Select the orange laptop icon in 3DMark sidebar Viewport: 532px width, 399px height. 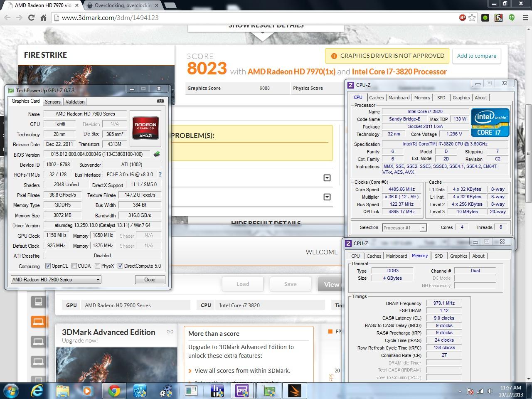(38, 321)
